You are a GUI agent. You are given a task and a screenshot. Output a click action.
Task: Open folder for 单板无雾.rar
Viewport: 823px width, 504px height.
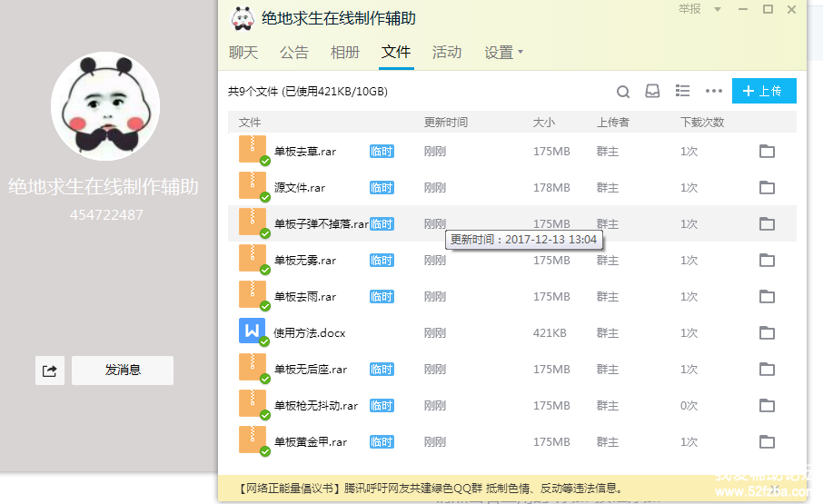click(767, 260)
